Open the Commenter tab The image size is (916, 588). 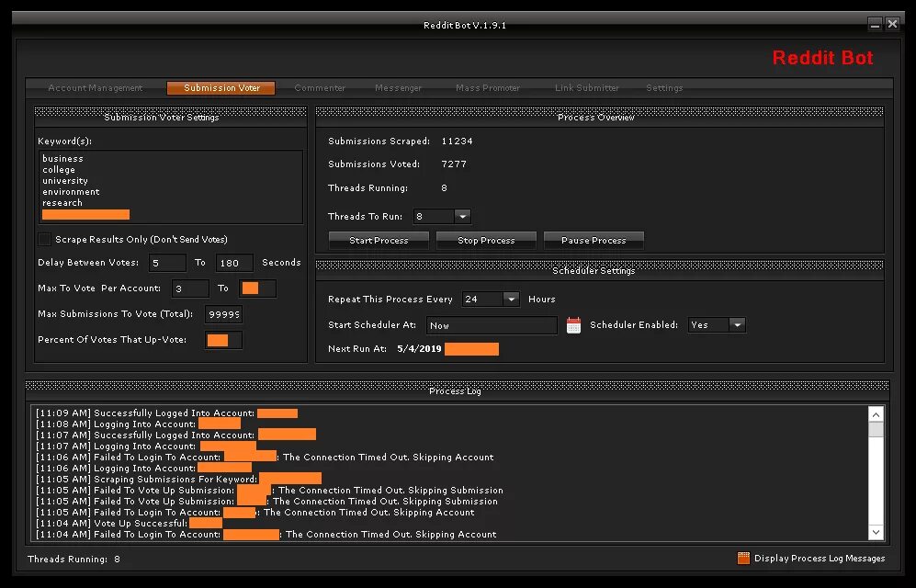(x=320, y=87)
